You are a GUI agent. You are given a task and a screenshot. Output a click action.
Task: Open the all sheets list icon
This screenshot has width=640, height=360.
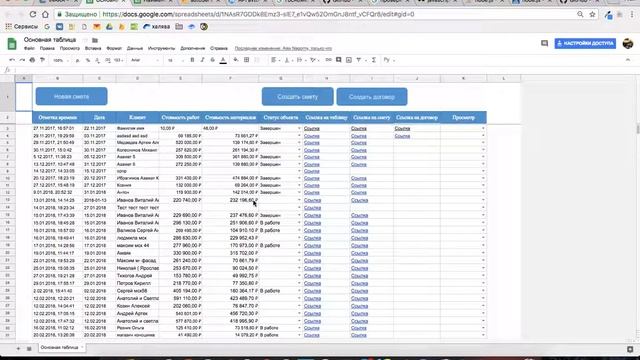pos(29,348)
